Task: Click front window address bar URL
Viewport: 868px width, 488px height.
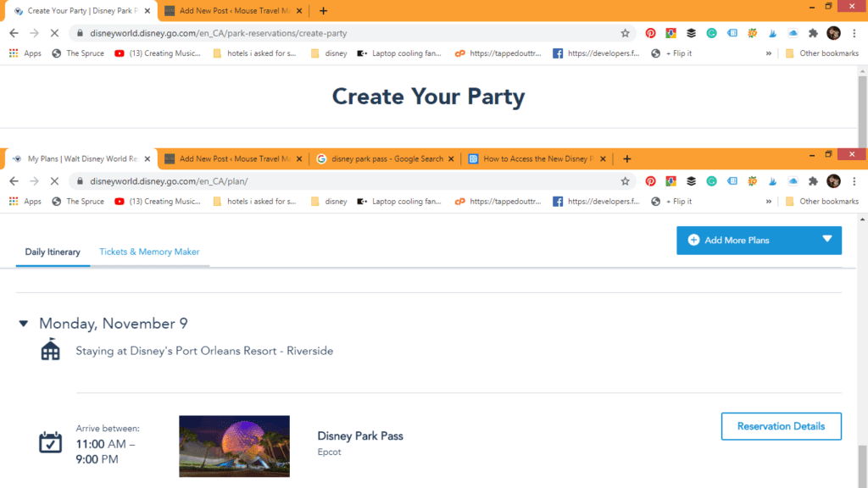Action: click(169, 181)
